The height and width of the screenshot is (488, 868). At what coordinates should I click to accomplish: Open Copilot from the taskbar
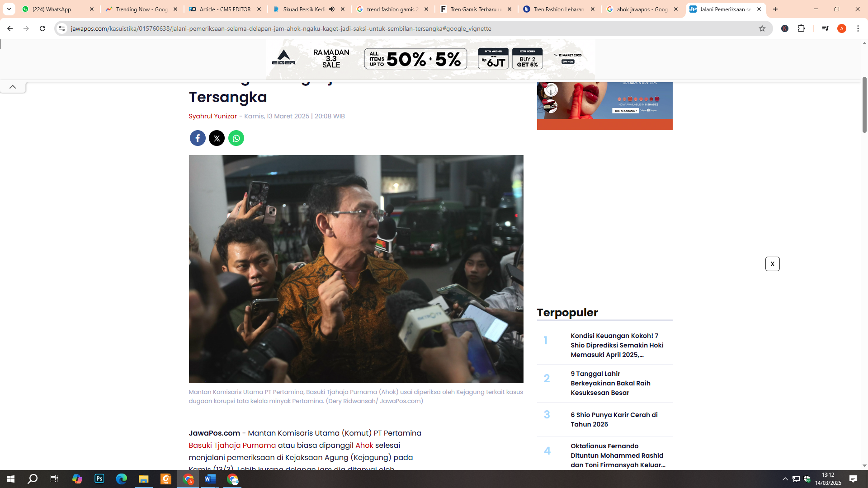pyautogui.click(x=77, y=479)
